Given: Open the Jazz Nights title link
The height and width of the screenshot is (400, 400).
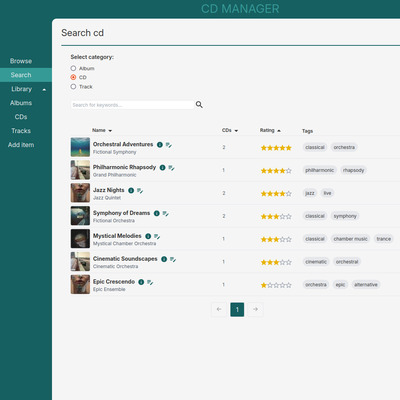Looking at the screenshot, I should click(109, 190).
